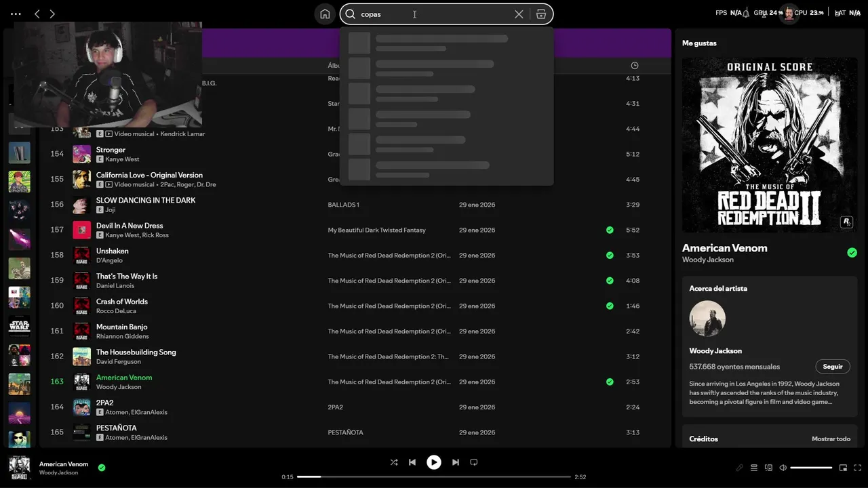The width and height of the screenshot is (868, 488).
Task: Select track Stronger by Kanye West
Action: coord(111,150)
